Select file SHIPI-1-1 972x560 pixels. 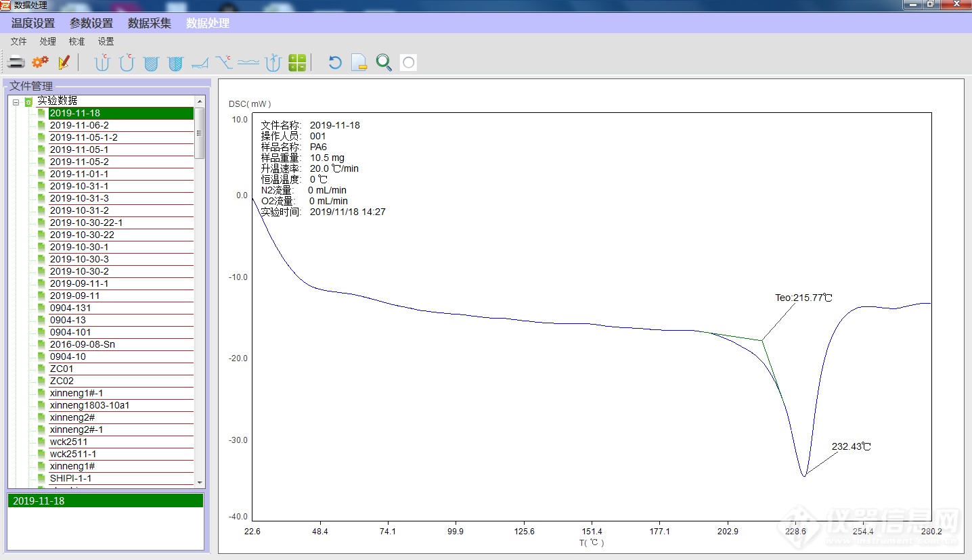pos(121,478)
